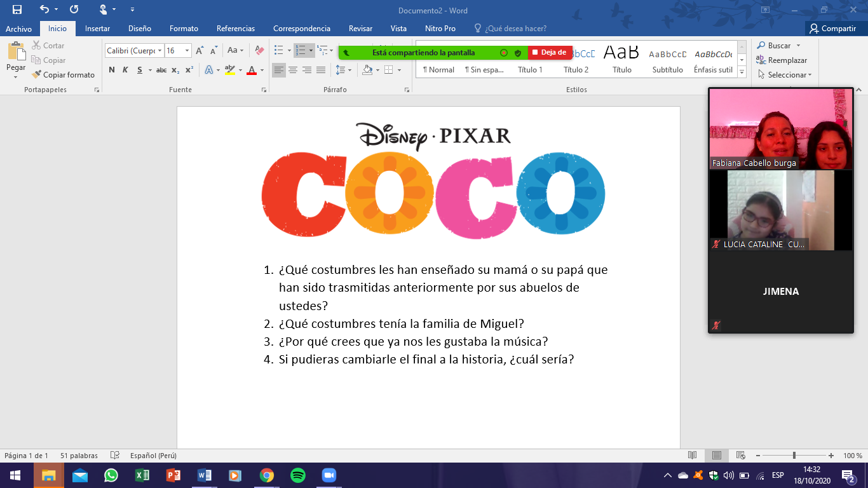Expand the Seleccionar dropdown
Viewport: 868px width, 488px height.
point(785,75)
